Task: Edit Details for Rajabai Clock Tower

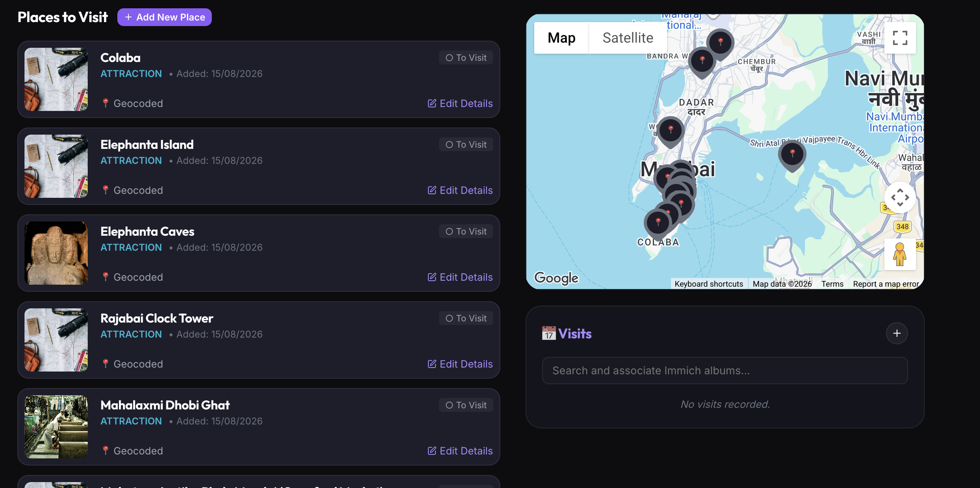Action: (460, 364)
